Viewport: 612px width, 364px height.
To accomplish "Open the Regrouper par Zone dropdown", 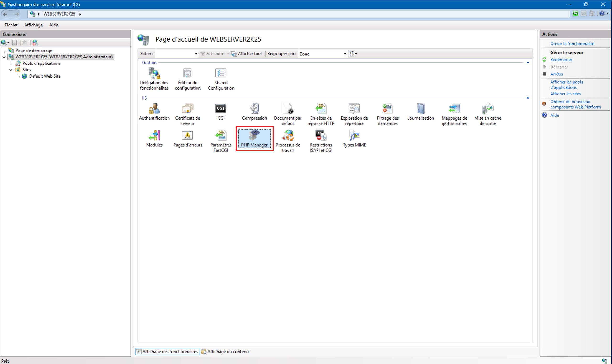I will (x=345, y=54).
